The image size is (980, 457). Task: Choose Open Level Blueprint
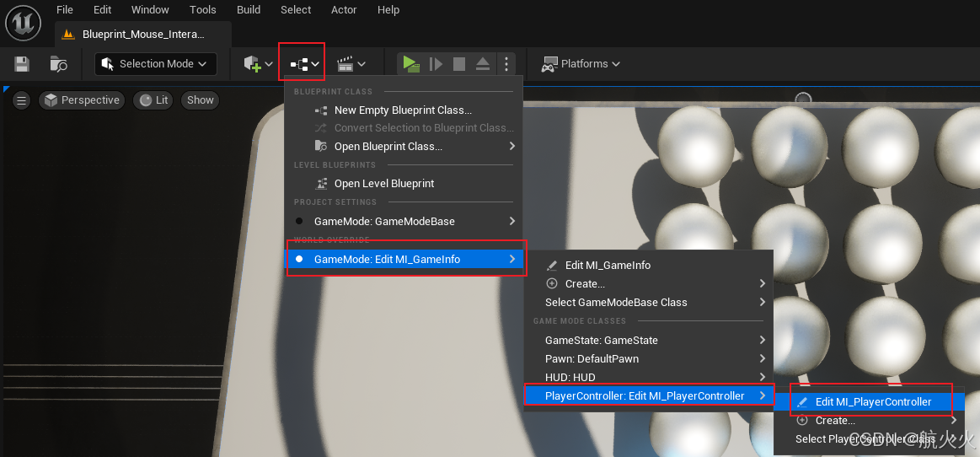pos(403,184)
